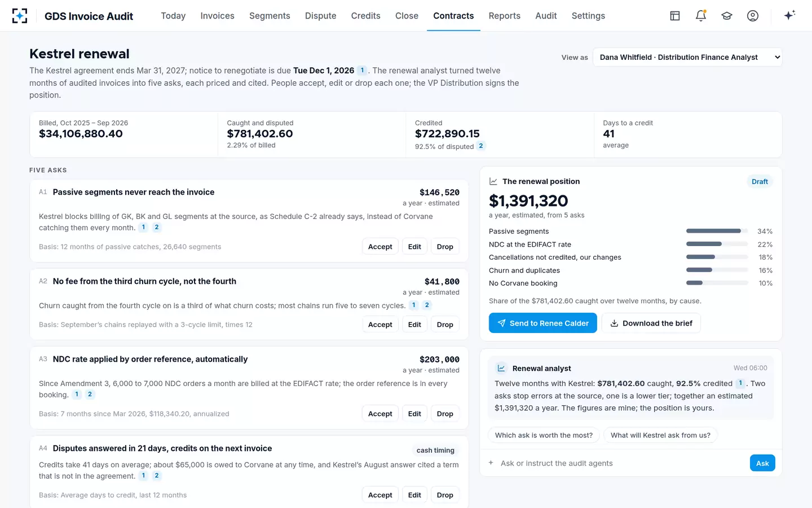Send the position to Renee Calder
This screenshot has height=508, width=812.
pyautogui.click(x=542, y=323)
